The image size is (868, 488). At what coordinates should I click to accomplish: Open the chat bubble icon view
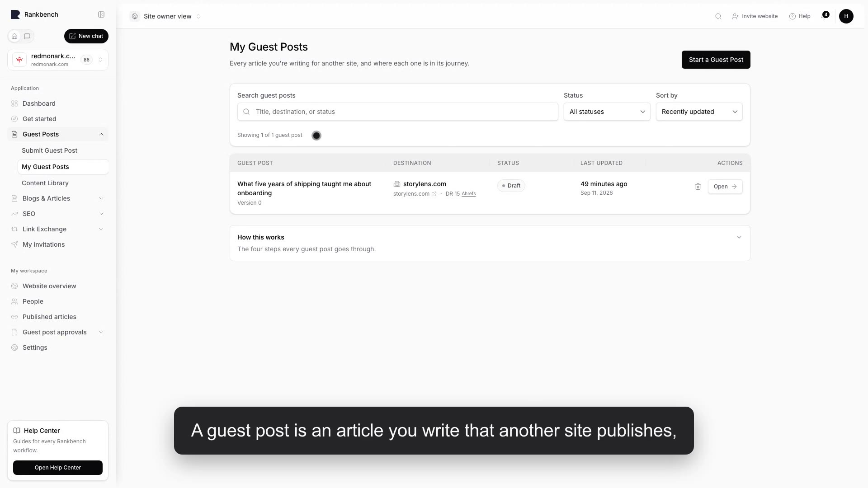pyautogui.click(x=27, y=36)
